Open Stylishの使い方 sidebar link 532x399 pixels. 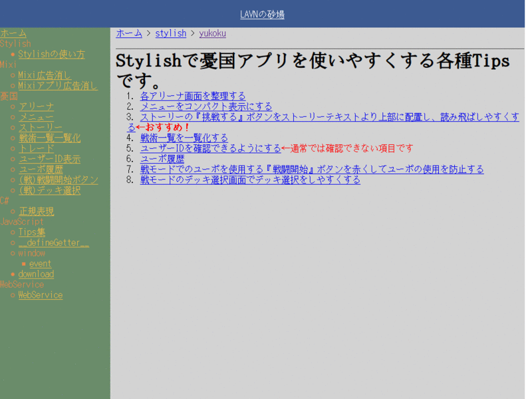[x=51, y=55]
